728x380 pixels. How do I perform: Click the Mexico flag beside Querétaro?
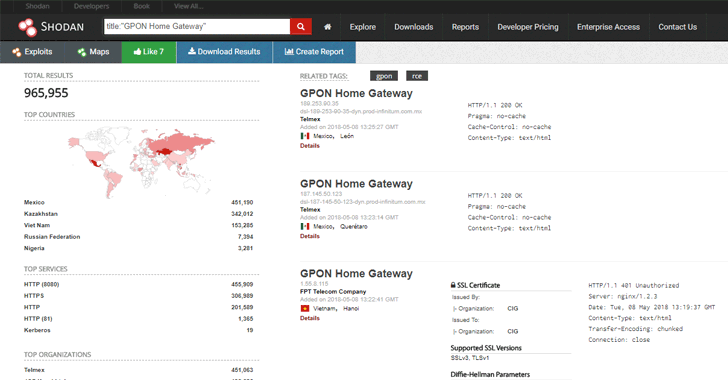[305, 226]
